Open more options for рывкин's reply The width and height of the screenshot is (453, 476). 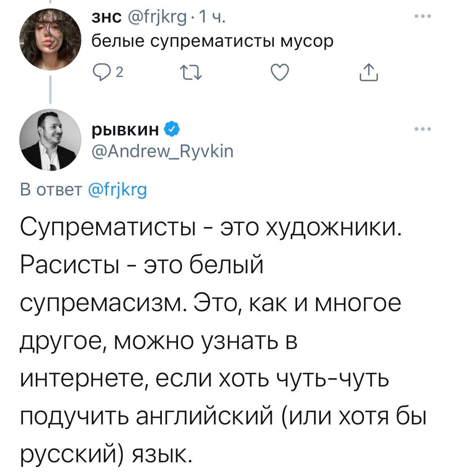coord(423,129)
